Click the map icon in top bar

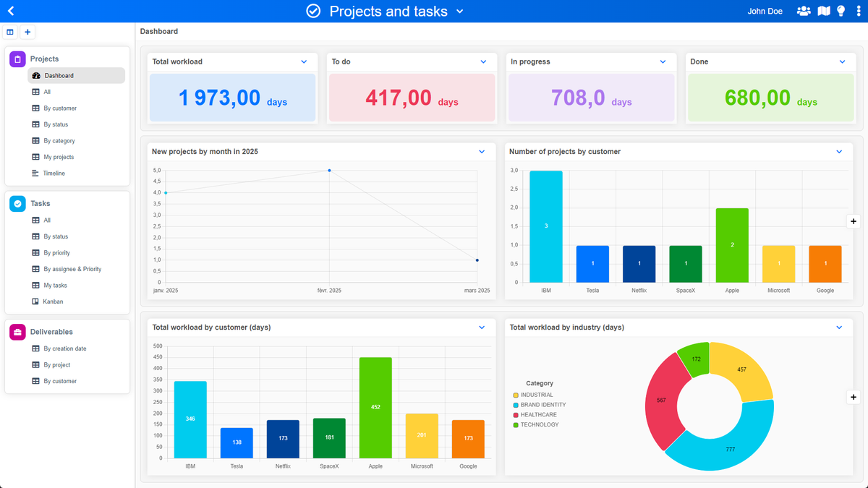coord(824,11)
